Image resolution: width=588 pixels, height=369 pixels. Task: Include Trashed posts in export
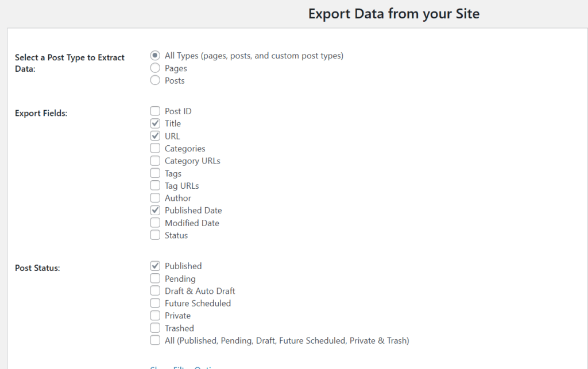155,328
